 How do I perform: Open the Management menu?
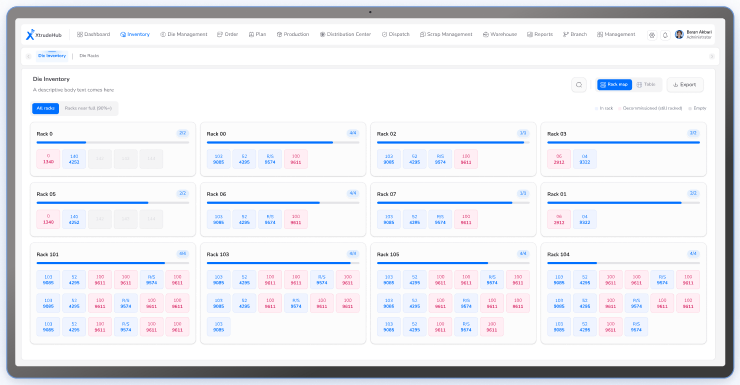click(616, 34)
